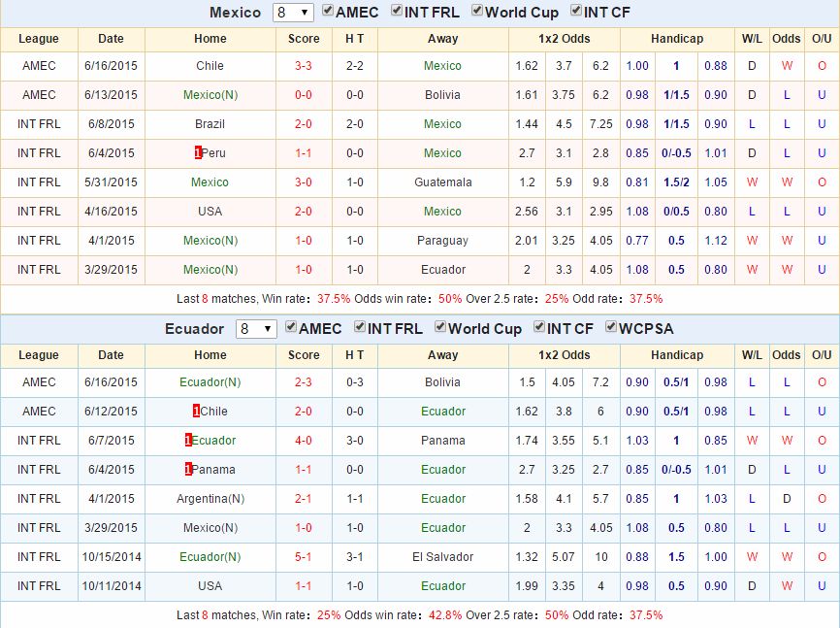Click odds 7.25 in Brazil row
Screen dimensions: 840x628
tap(601, 124)
